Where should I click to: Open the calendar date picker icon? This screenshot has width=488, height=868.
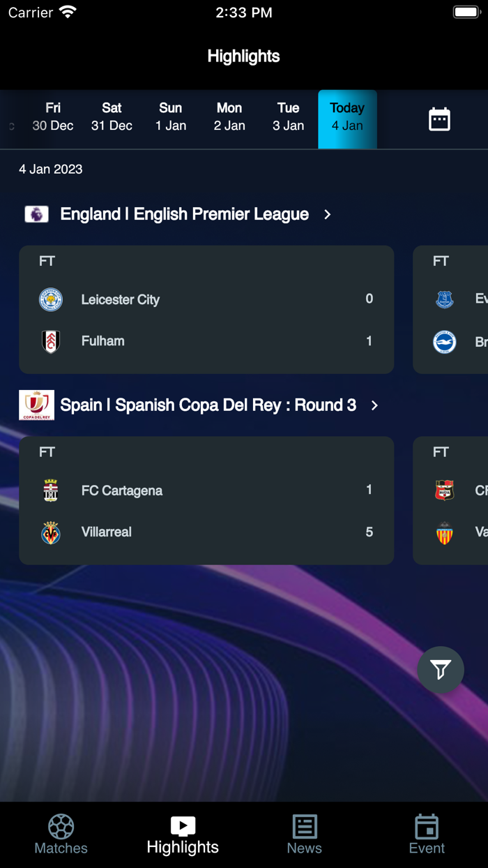coord(440,119)
